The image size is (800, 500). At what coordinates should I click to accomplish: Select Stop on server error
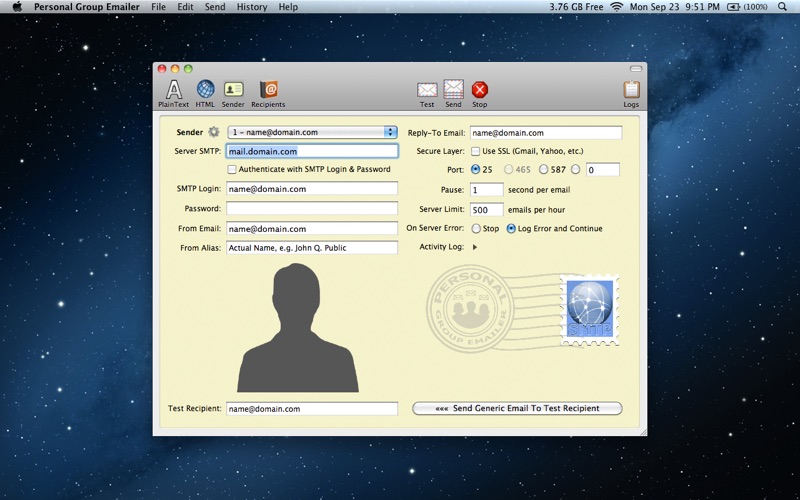pyautogui.click(x=476, y=228)
